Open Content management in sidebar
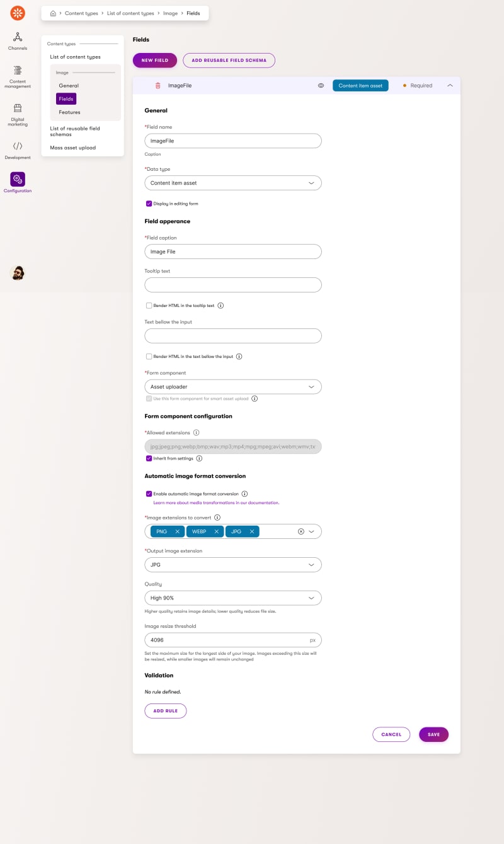The image size is (504, 844). (x=18, y=71)
